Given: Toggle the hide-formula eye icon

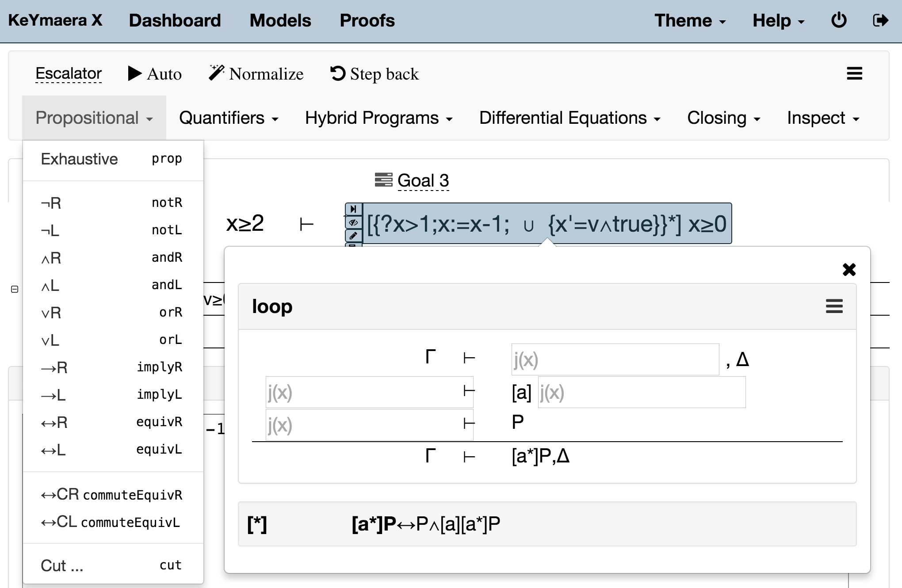Looking at the screenshot, I should [353, 222].
